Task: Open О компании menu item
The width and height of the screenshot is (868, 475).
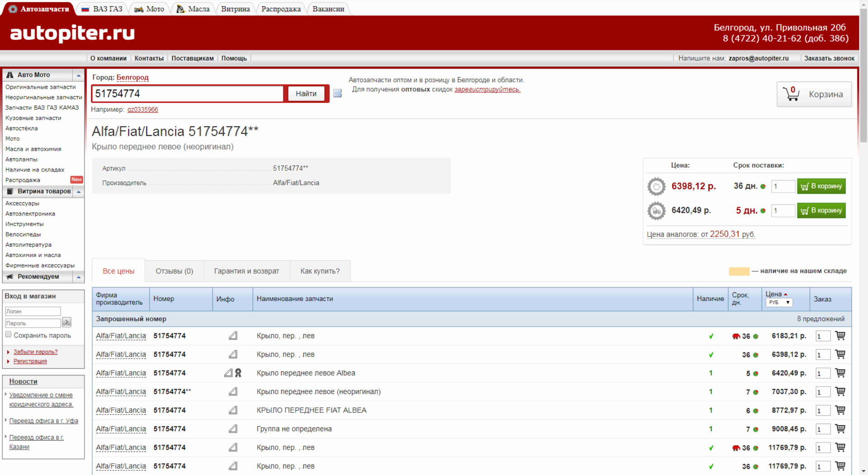Action: (x=108, y=58)
